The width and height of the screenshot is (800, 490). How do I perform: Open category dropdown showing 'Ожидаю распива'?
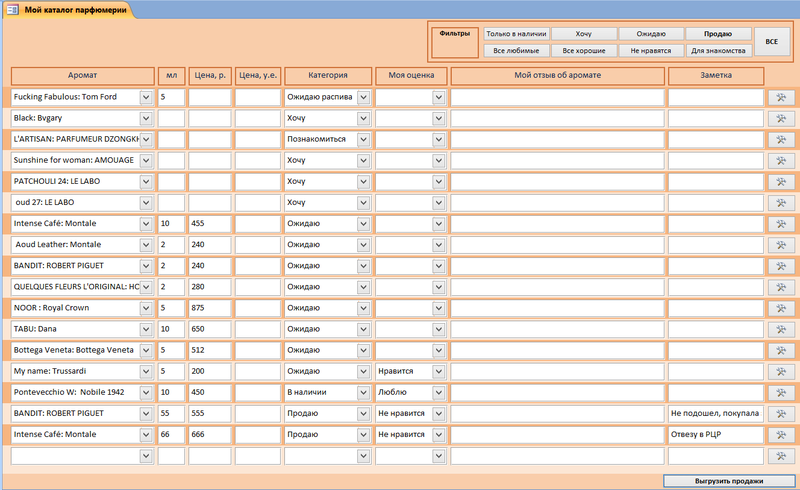(x=363, y=97)
